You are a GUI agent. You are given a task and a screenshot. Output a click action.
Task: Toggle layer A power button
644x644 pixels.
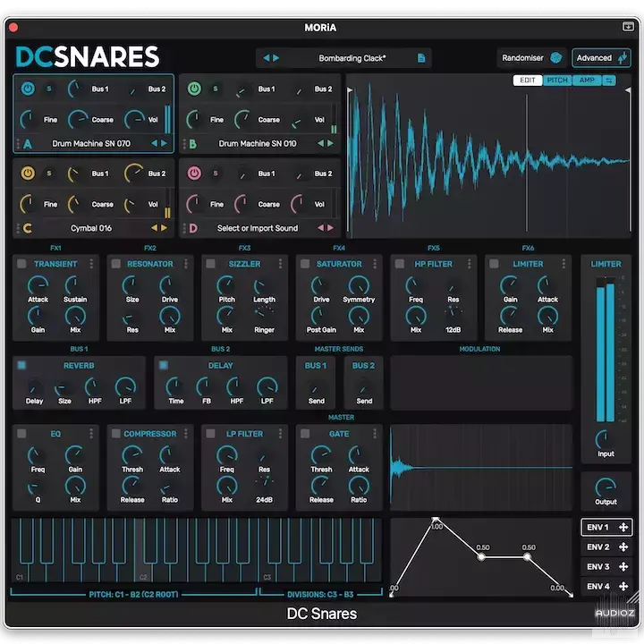tap(28, 89)
